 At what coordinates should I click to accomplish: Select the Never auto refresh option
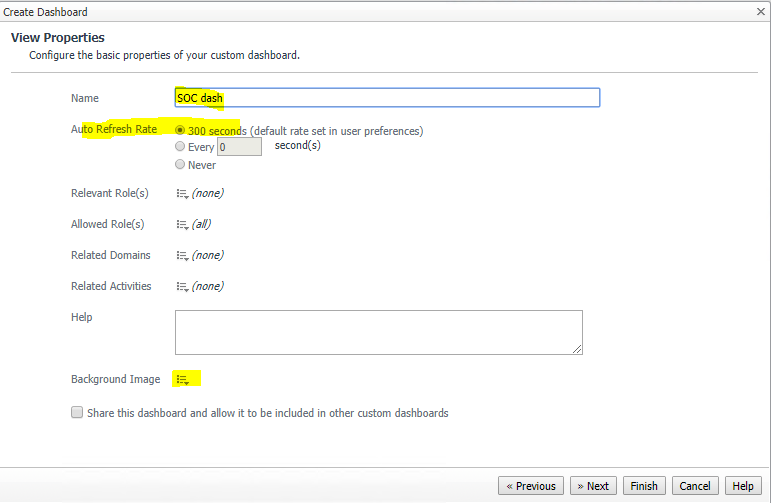click(x=180, y=164)
